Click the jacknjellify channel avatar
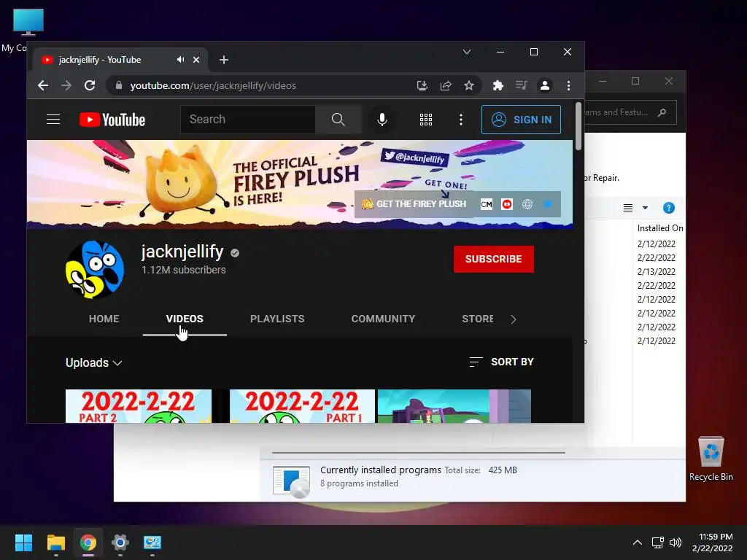Screen dimensions: 747x560 95,269
